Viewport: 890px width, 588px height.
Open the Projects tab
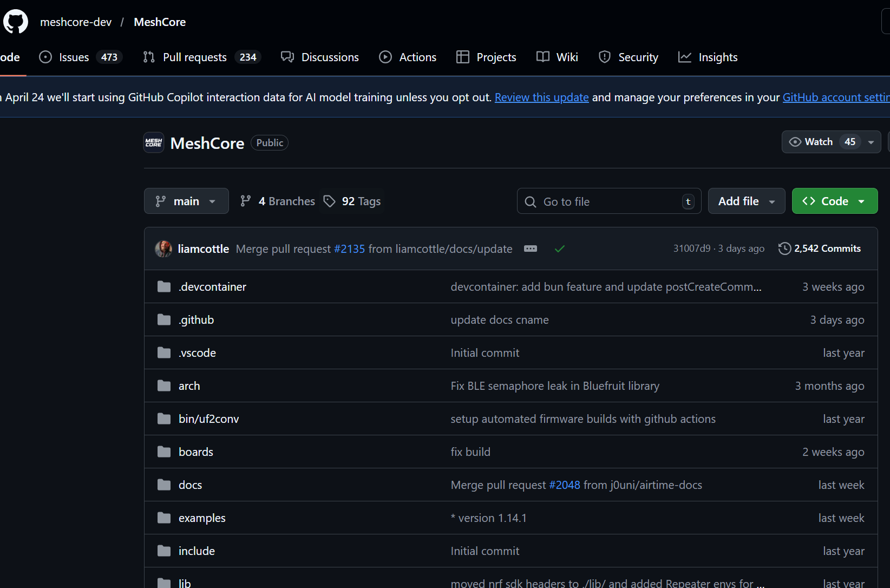486,57
